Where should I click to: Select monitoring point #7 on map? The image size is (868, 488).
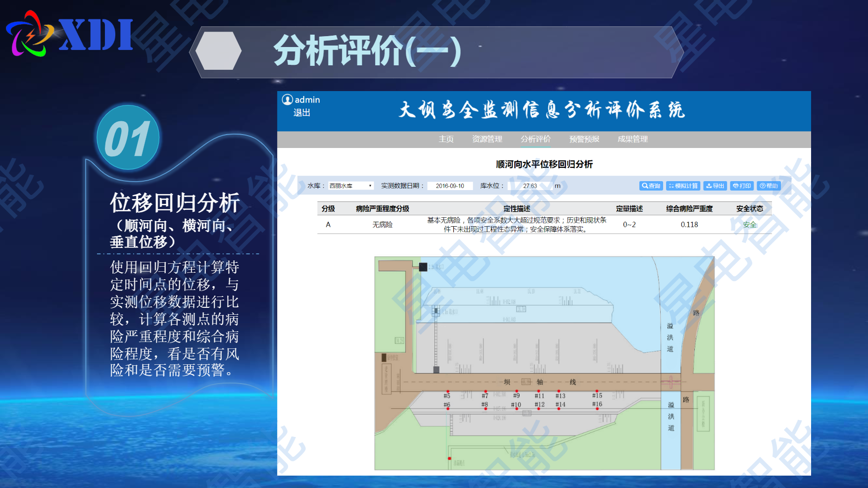click(x=485, y=392)
